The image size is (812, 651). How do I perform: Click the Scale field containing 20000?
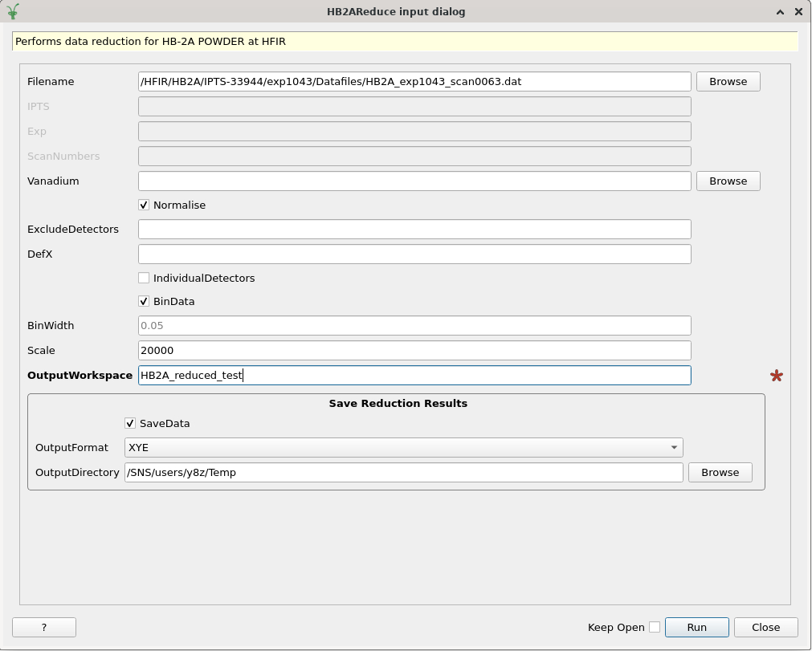(x=414, y=351)
